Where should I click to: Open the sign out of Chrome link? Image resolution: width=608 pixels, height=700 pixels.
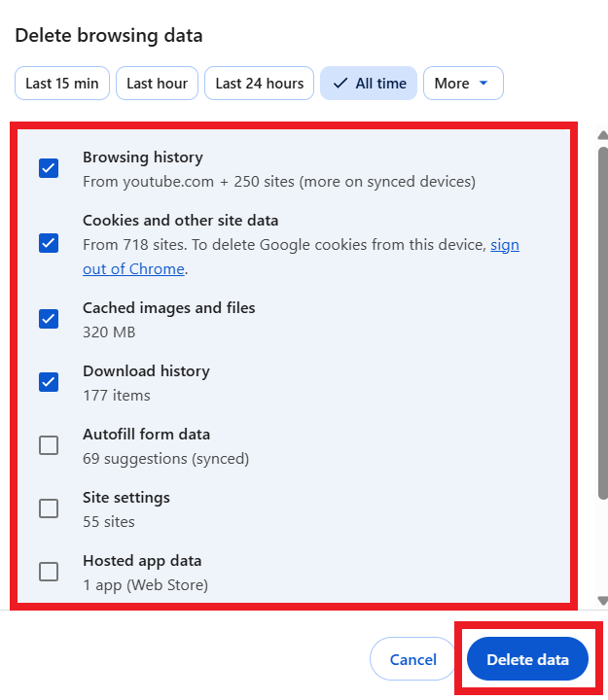tap(504, 245)
